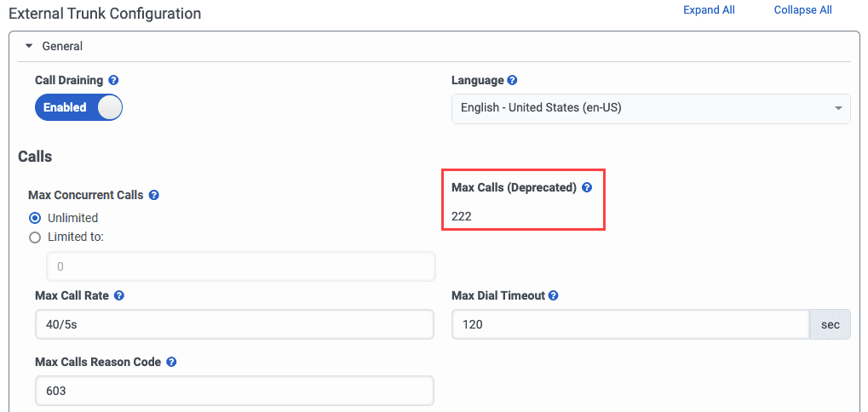Image resolution: width=868 pixels, height=412 pixels.
Task: Click the Limited to number input box
Action: click(241, 266)
